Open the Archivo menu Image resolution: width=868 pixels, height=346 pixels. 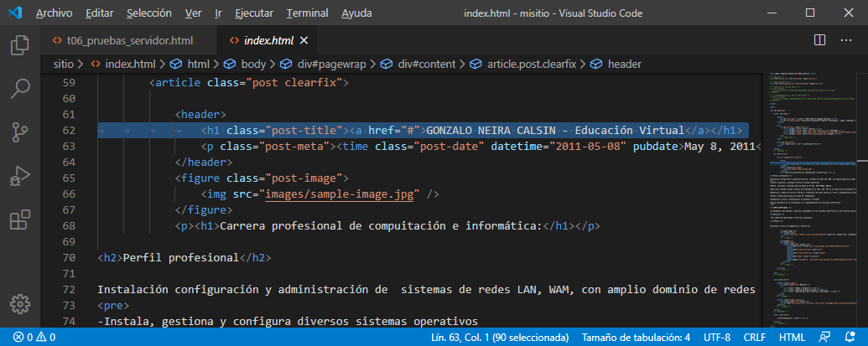click(x=54, y=13)
